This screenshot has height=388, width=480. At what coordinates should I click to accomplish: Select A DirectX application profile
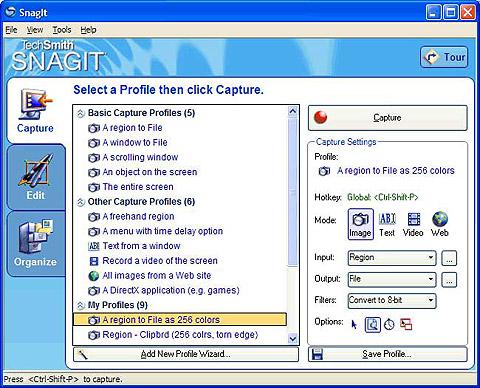(x=180, y=290)
